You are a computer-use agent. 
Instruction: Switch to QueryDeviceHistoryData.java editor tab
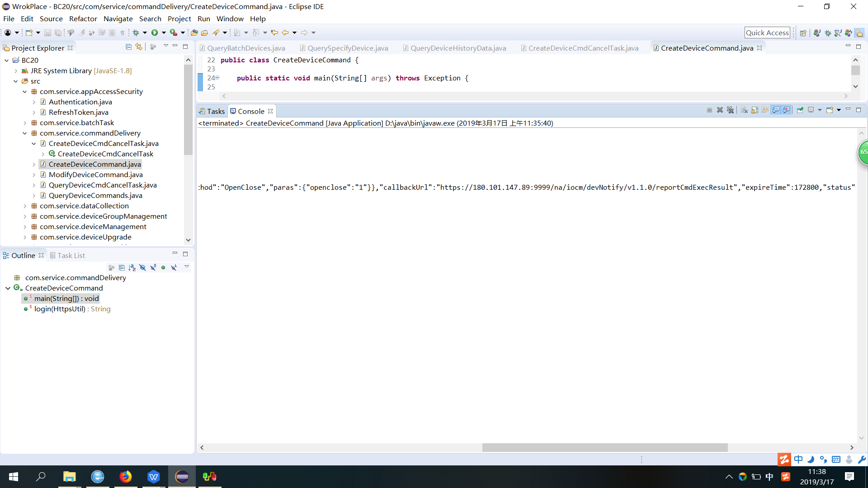click(458, 48)
